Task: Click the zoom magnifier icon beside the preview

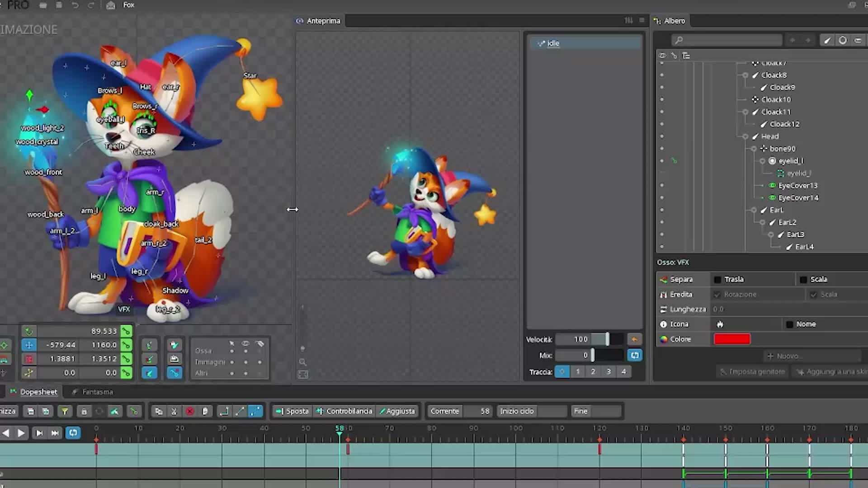Action: click(x=302, y=362)
